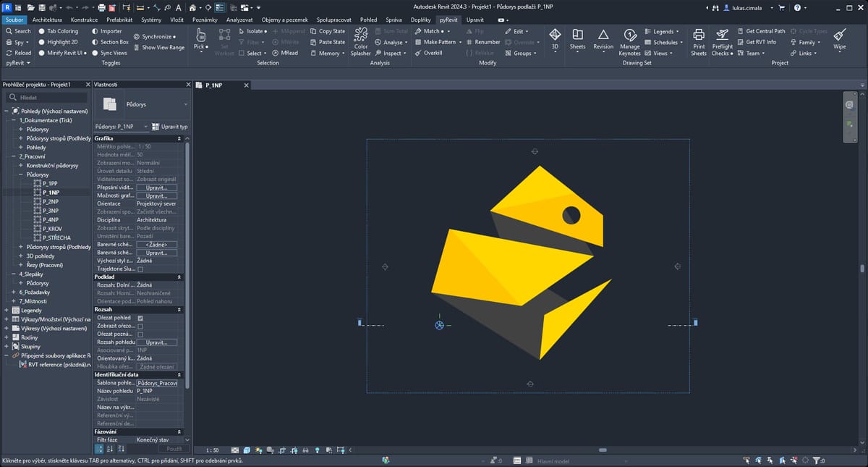Click the Revision tool icon

click(x=603, y=36)
